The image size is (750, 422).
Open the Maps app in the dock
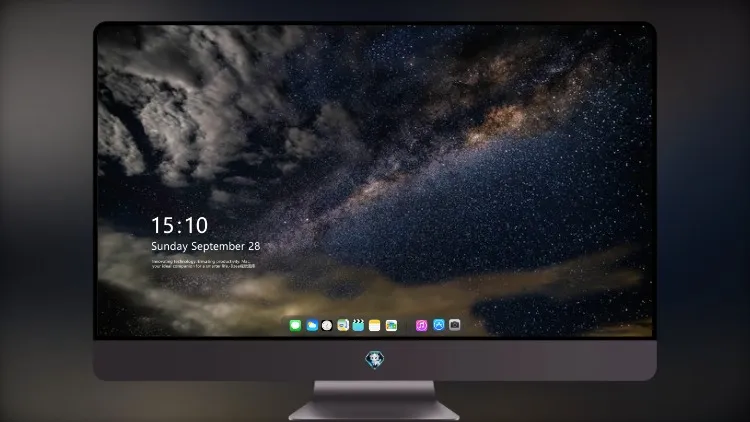point(343,325)
